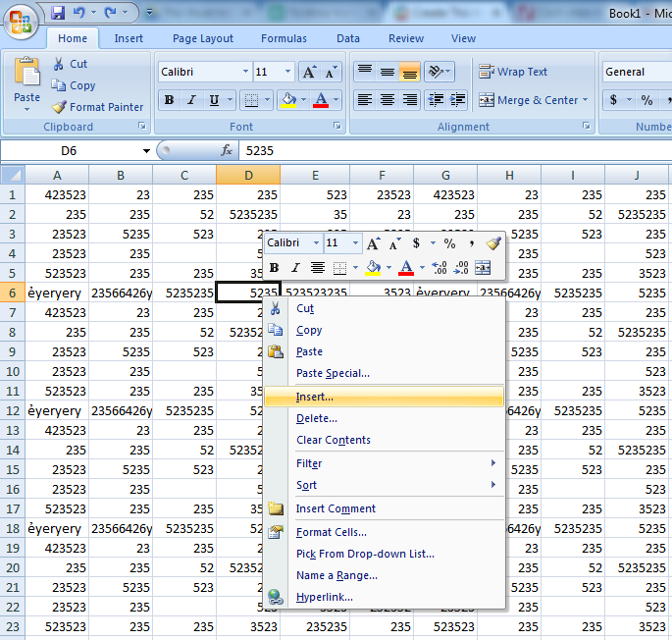Open the General number format dropdown
The height and width of the screenshot is (640, 672).
pyautogui.click(x=636, y=72)
